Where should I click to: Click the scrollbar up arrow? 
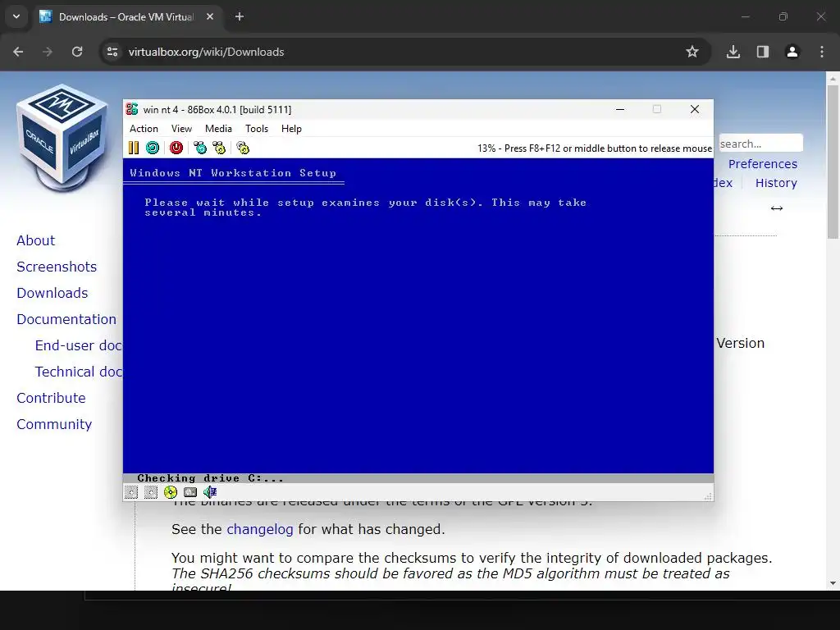pyautogui.click(x=833, y=78)
